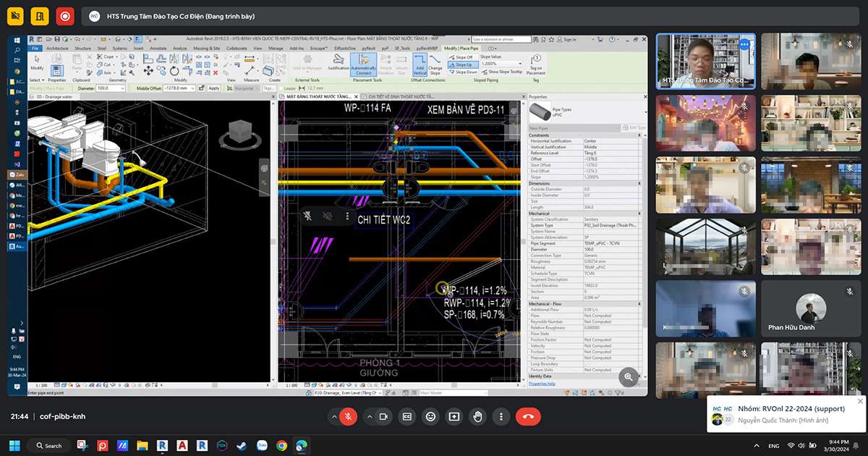The image size is (868, 456).
Task: Open more options in Meet controls
Action: [x=501, y=416]
